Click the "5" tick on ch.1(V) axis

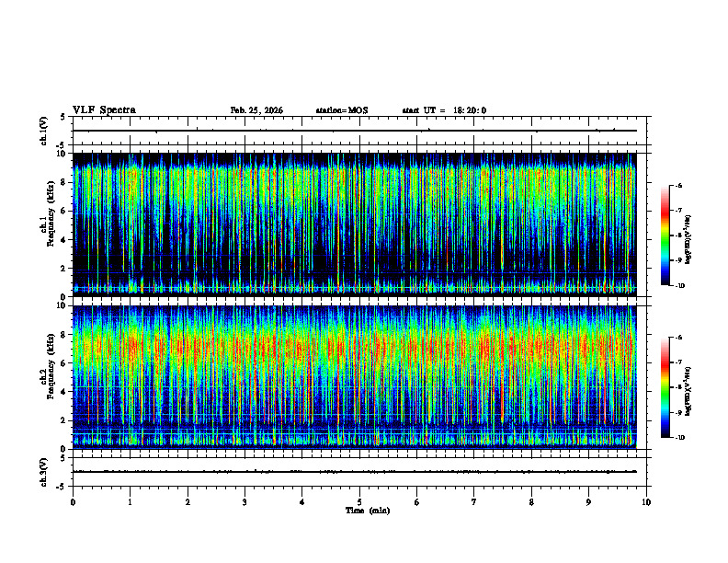[63, 117]
